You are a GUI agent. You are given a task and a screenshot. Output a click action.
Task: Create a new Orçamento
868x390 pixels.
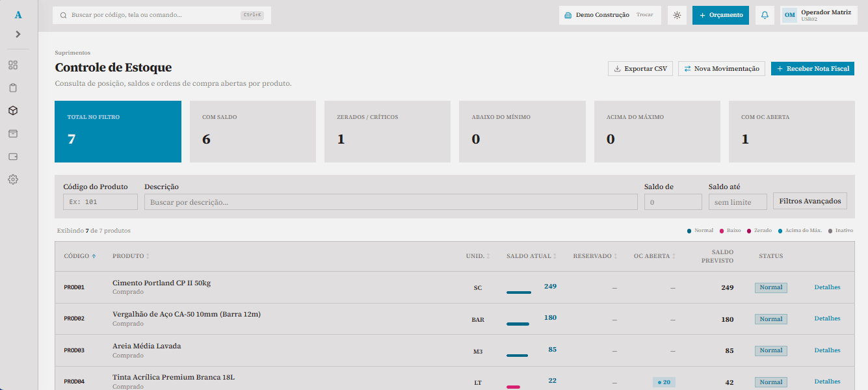pos(720,15)
